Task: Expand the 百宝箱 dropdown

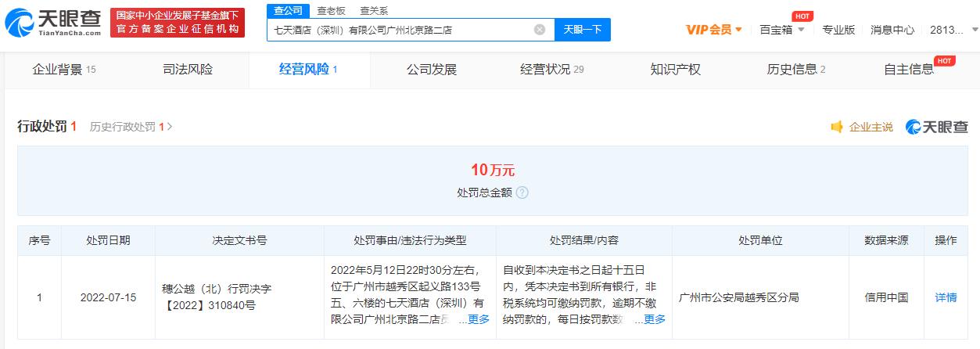Action: pos(781,30)
